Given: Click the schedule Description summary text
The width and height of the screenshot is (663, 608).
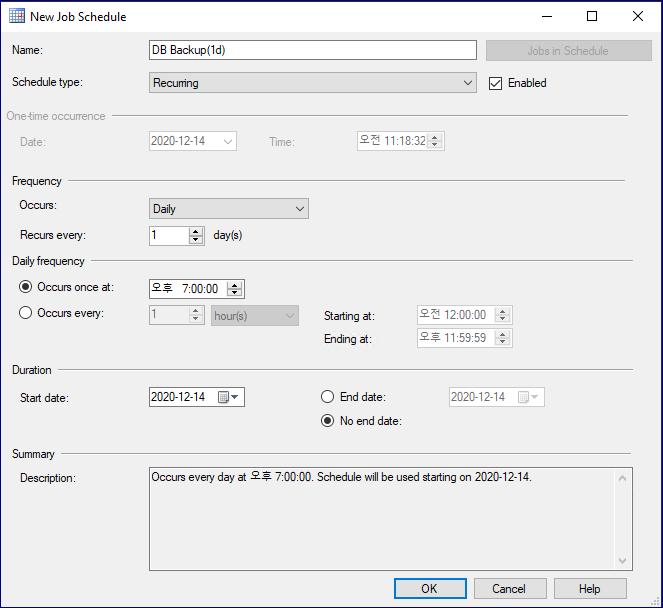Looking at the screenshot, I should click(x=341, y=477).
